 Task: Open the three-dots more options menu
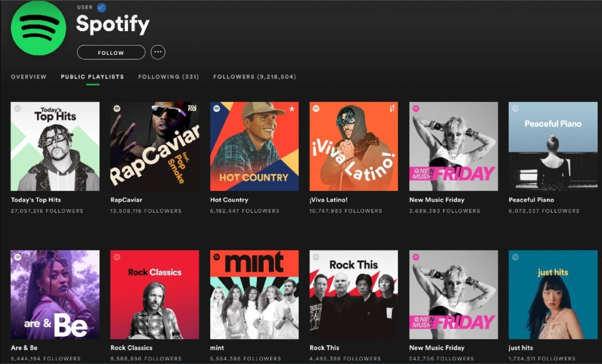[x=158, y=52]
